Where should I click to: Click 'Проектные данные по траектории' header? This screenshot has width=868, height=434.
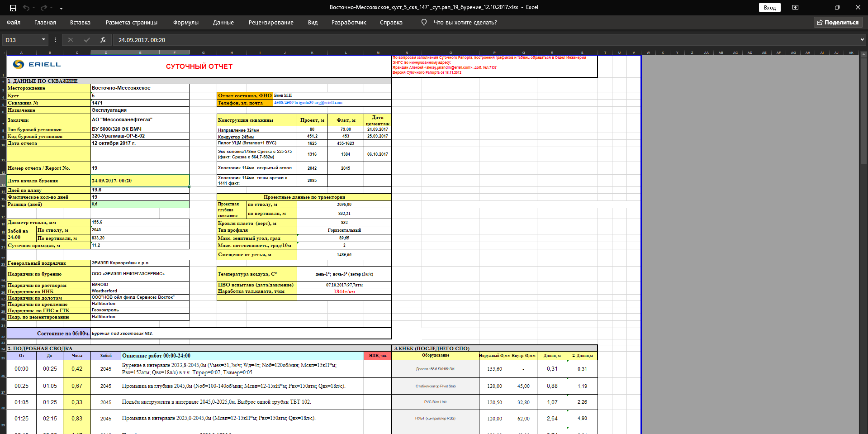point(304,197)
